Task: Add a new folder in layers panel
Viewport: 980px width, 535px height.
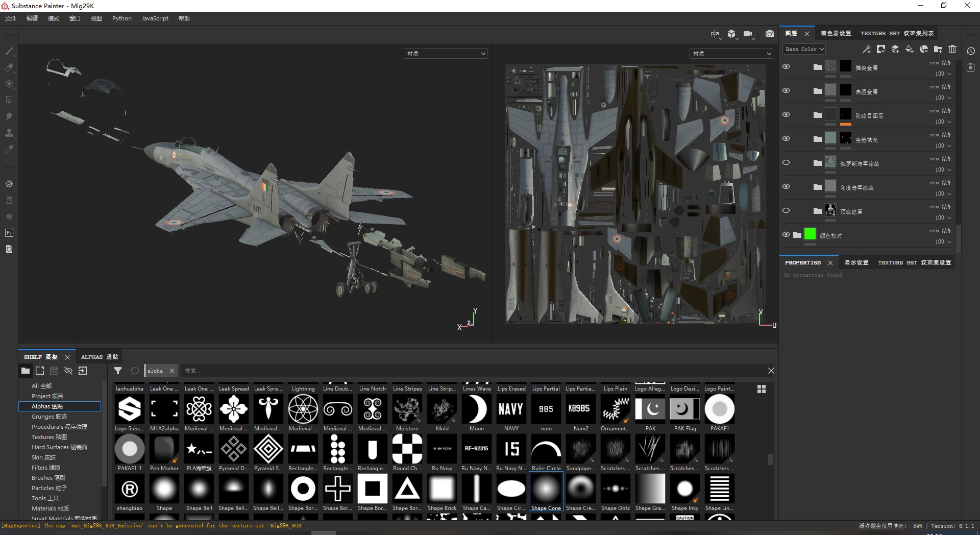Action: 938,49
